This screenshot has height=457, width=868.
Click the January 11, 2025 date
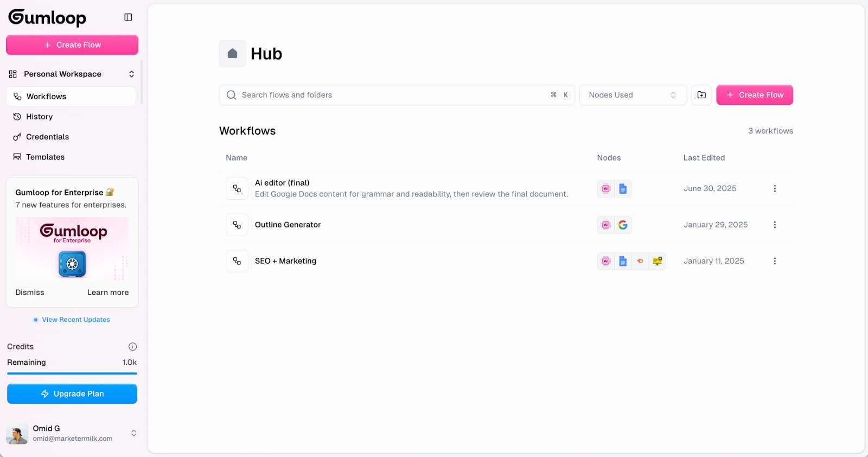pos(713,261)
